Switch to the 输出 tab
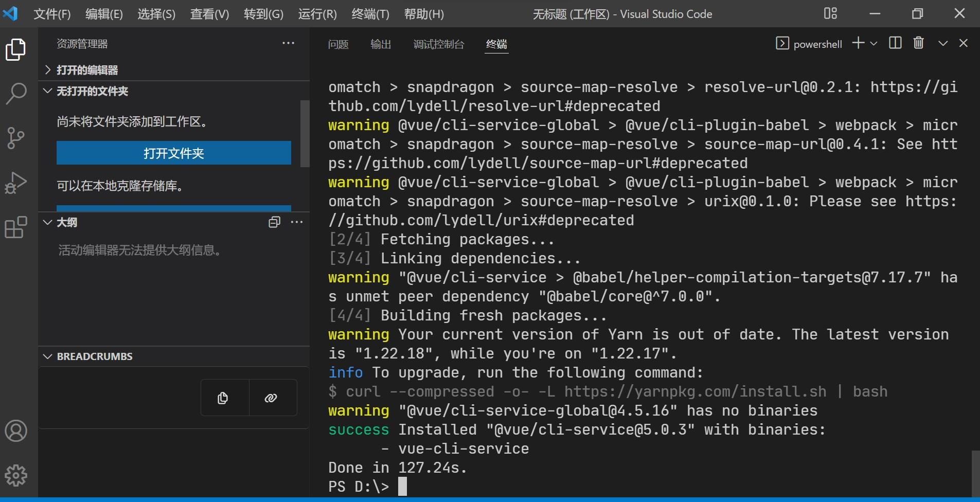The image size is (980, 502). click(381, 44)
